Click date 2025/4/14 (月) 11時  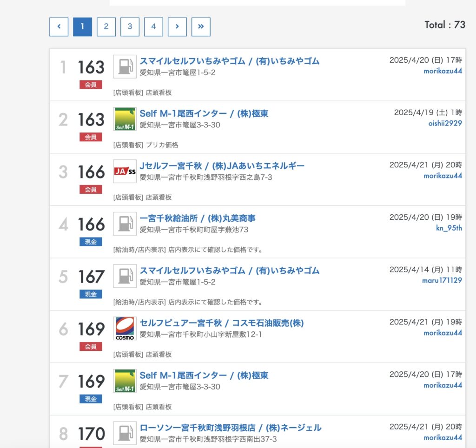[x=426, y=270]
